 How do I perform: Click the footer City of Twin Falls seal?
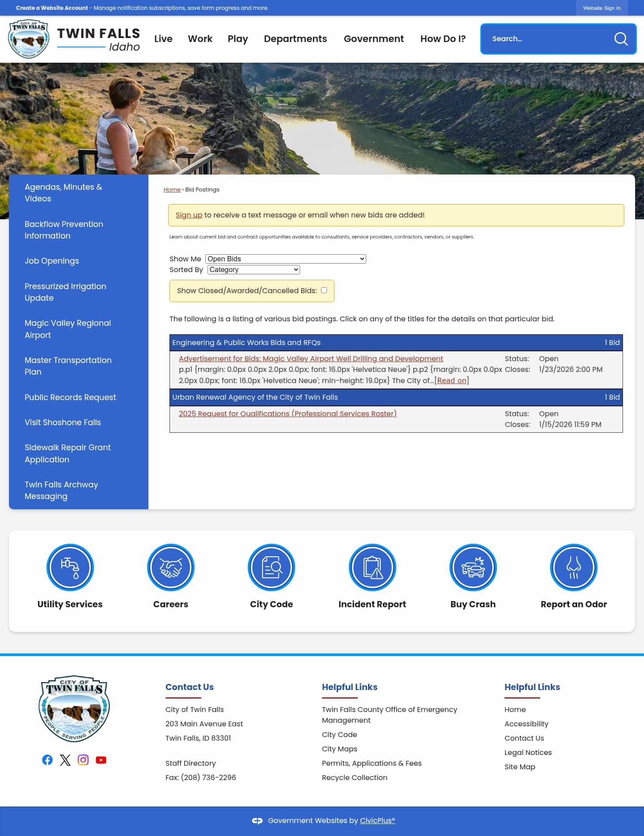point(74,708)
